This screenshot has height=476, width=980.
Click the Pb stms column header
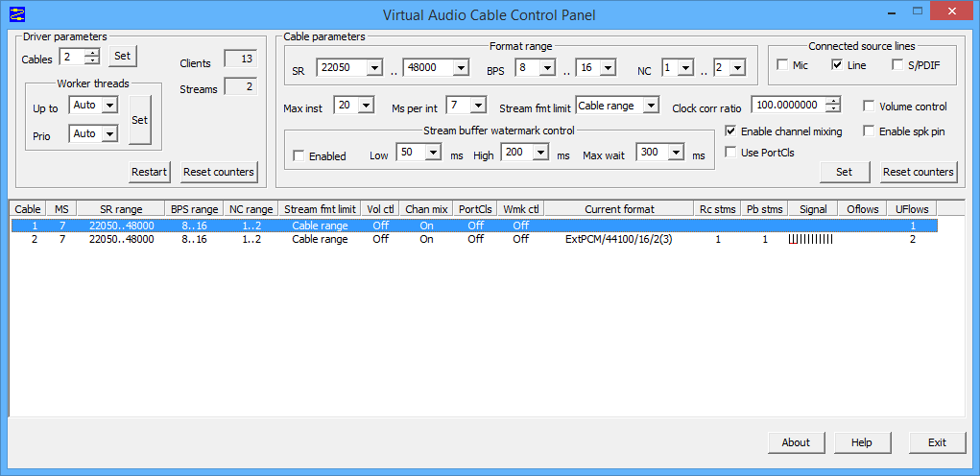[764, 209]
